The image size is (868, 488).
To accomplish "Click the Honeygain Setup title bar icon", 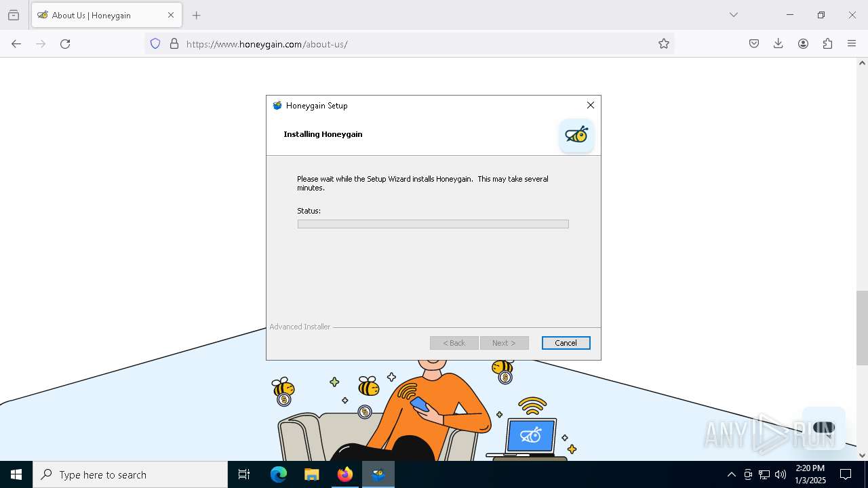I will pyautogui.click(x=277, y=106).
